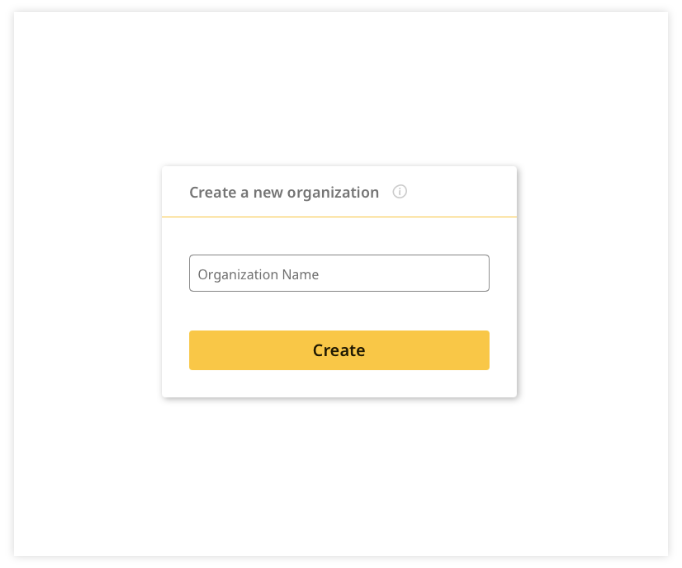Click the left edge of the Create button
The height and width of the screenshot is (568, 682).
click(194, 350)
